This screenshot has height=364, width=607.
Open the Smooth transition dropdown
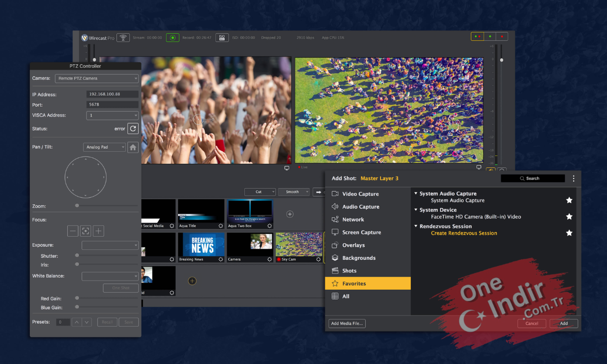[x=293, y=192]
